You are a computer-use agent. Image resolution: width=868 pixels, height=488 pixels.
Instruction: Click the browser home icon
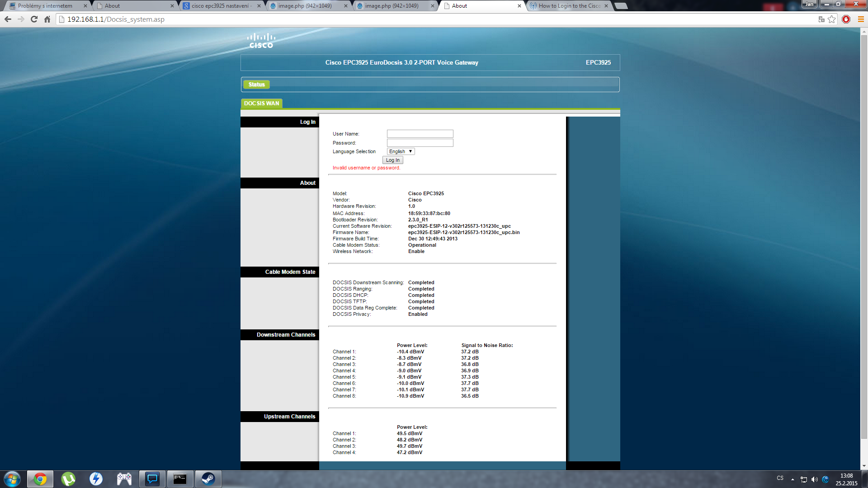coord(47,19)
